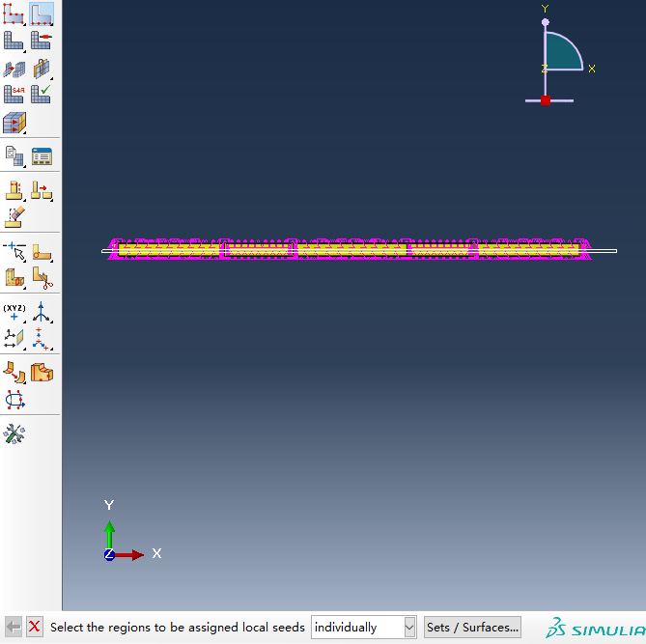Image resolution: width=646 pixels, height=644 pixels.
Task: Go back with the prompt arrow button
Action: click(14, 628)
